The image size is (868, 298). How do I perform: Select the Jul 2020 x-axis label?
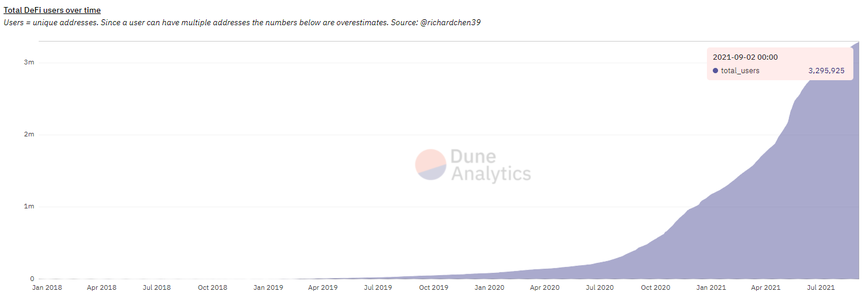pyautogui.click(x=600, y=287)
